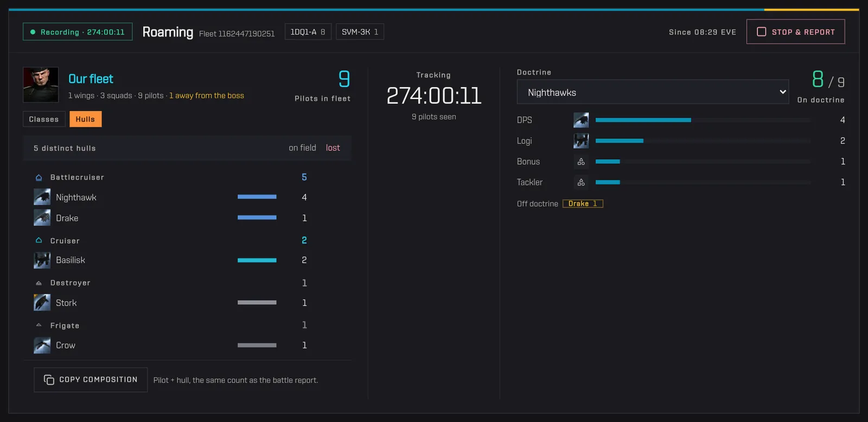Click the Copy Composition button
Screen dimensions: 868x422
pyautogui.click(x=91, y=380)
